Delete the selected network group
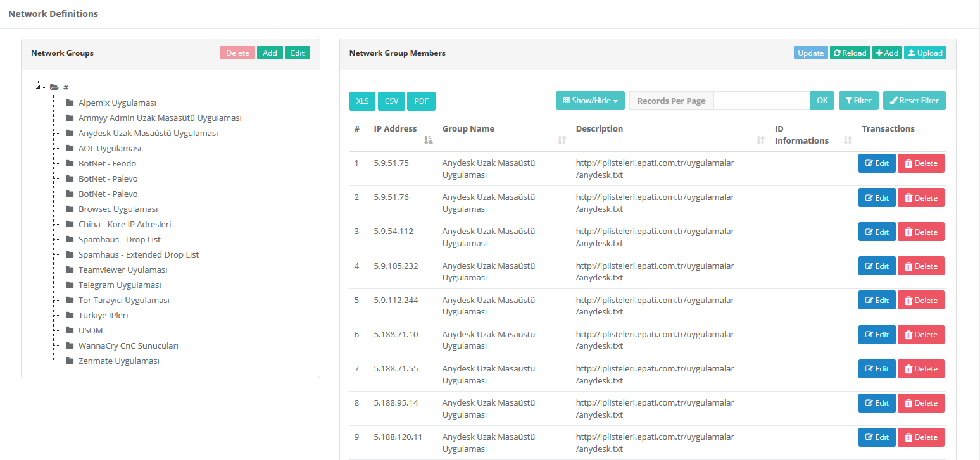 (237, 53)
